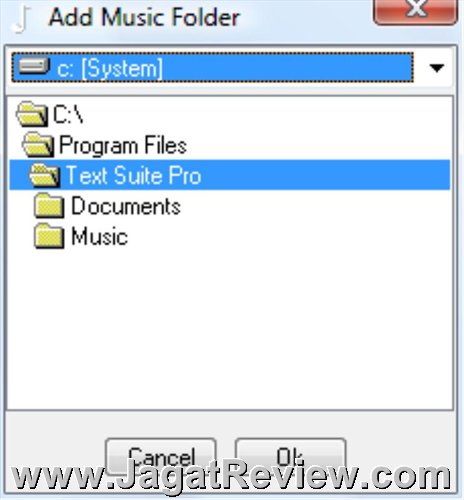This screenshot has height=500, width=464.
Task: Select the Program Files folder label
Action: point(123,145)
